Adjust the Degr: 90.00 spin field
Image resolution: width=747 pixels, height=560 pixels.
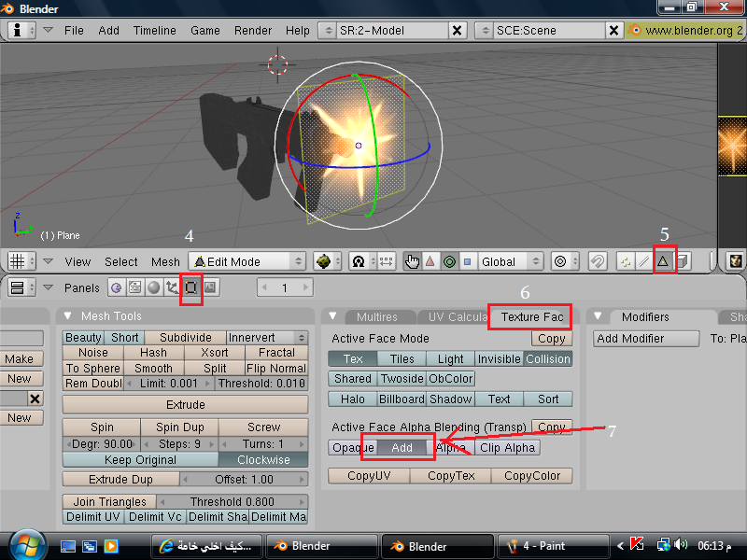coord(102,444)
